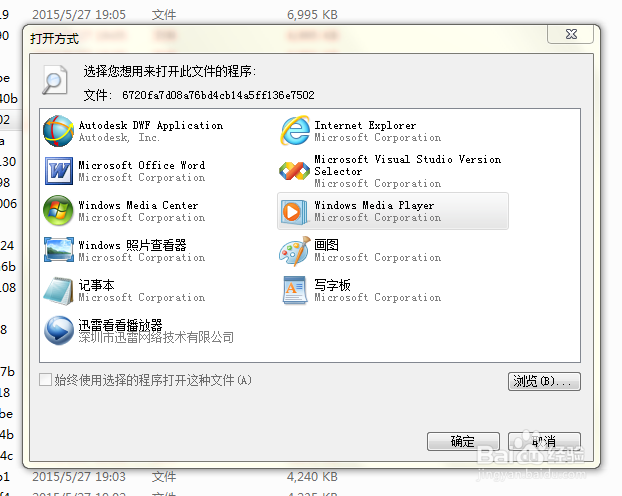This screenshot has height=496, width=622.
Task: Close the 打开方式 dialog
Action: point(570,34)
